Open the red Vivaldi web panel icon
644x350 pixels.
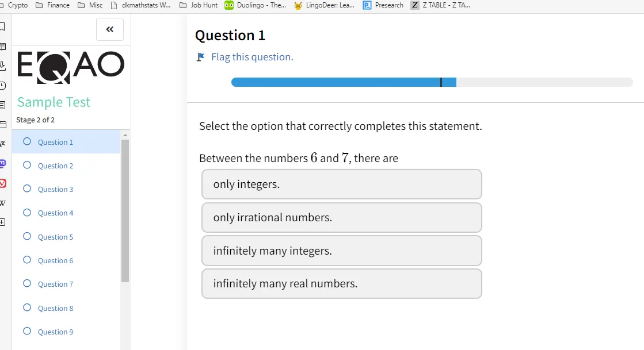pos(2,183)
